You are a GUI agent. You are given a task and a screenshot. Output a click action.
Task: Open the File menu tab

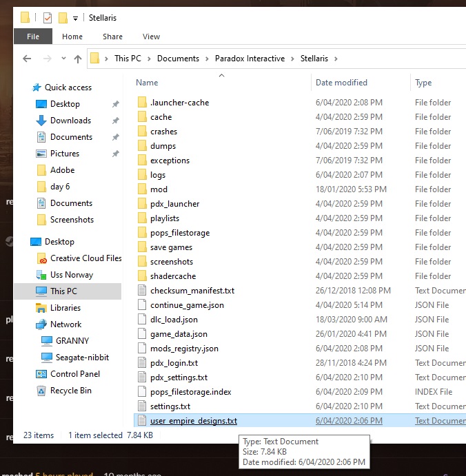[x=33, y=37]
